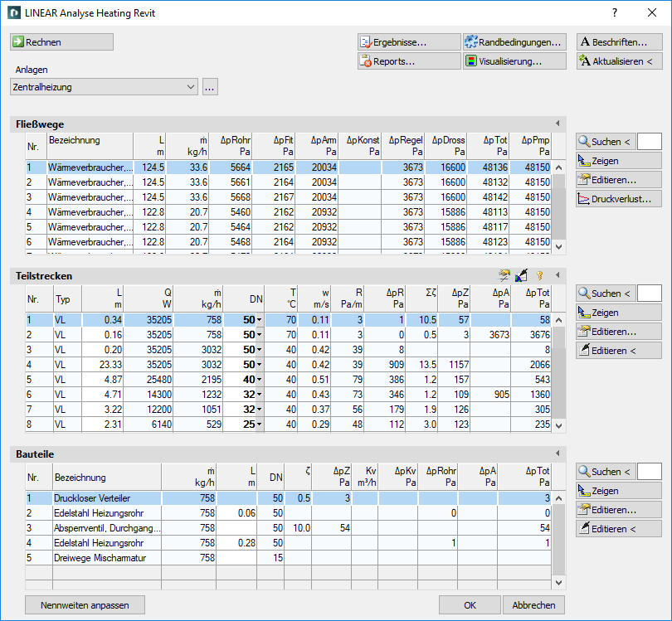Click the hand-edit icon in Teilstrecken header

(504, 275)
